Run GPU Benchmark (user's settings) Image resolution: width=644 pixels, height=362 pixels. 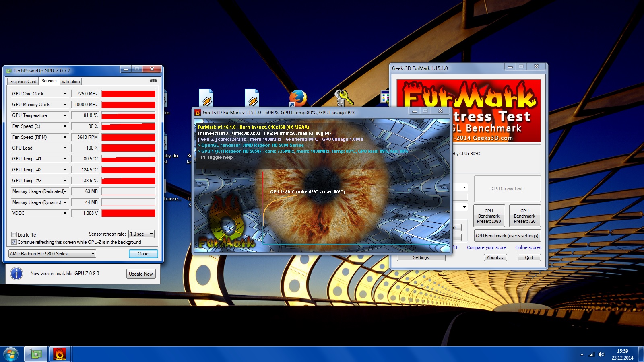(507, 236)
